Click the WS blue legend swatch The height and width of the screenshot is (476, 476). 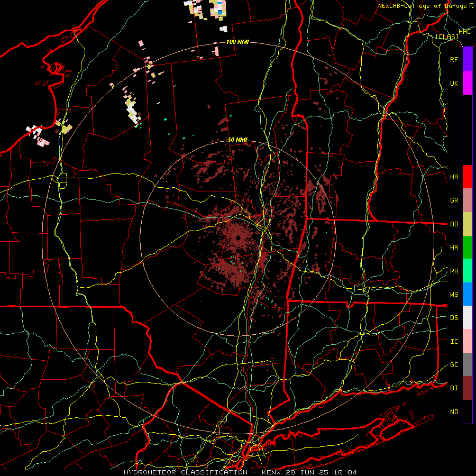(x=467, y=294)
